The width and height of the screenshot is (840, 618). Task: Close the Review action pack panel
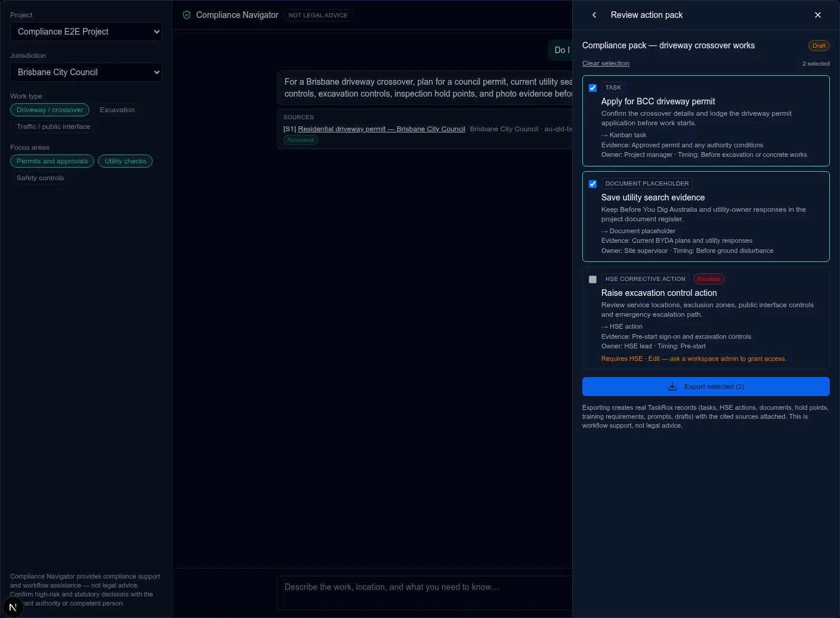[818, 15]
